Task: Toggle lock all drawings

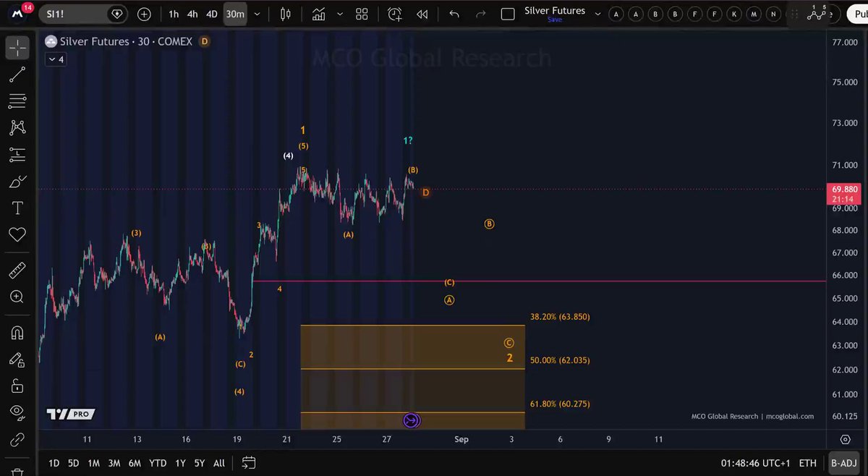Action: pyautogui.click(x=17, y=386)
